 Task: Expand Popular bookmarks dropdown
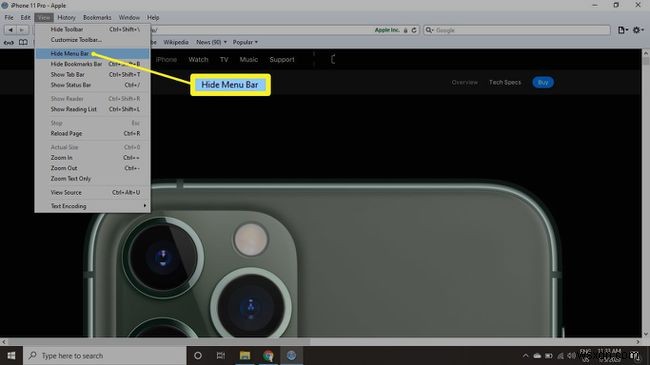[x=245, y=42]
